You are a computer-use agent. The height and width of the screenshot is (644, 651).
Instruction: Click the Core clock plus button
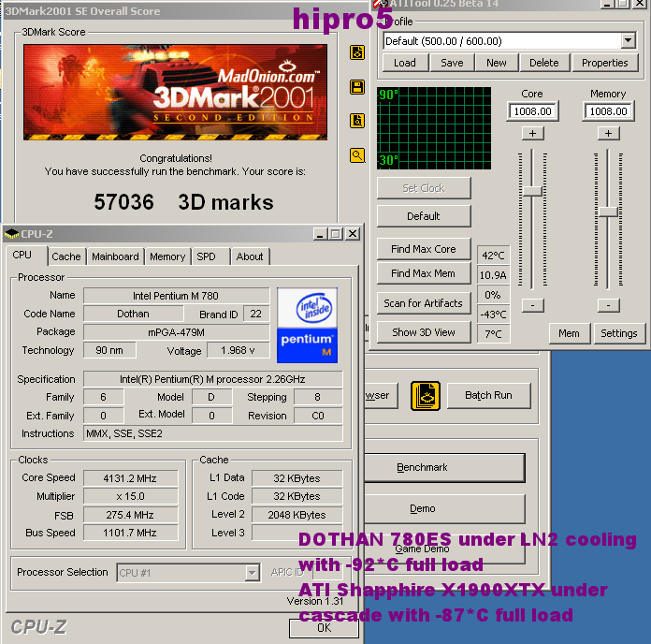click(x=532, y=133)
